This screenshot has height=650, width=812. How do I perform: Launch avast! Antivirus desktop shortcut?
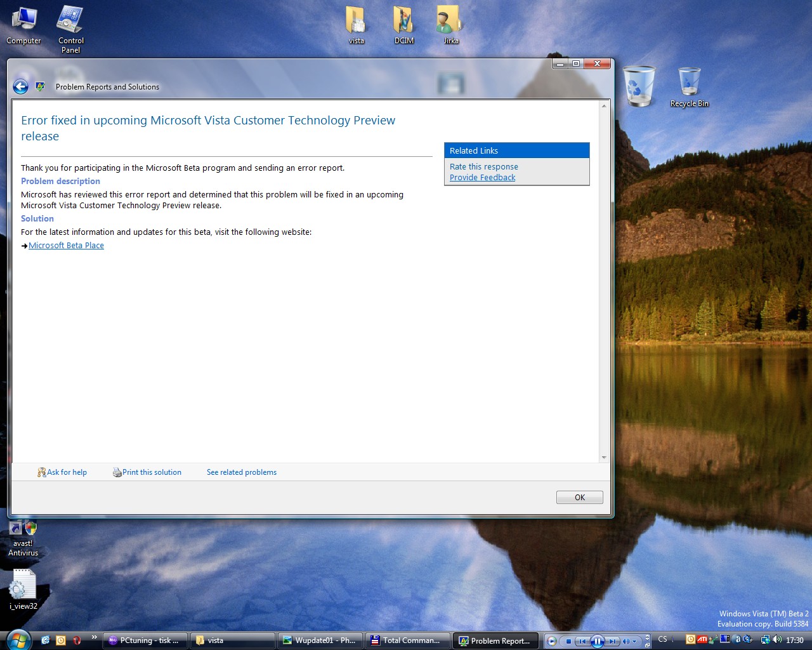click(x=23, y=538)
